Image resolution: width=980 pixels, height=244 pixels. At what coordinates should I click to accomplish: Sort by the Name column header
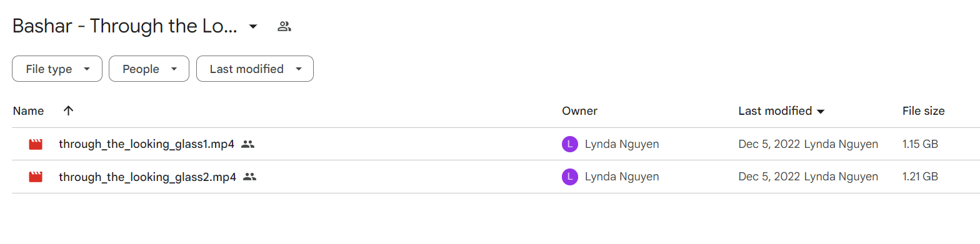pyautogui.click(x=28, y=111)
